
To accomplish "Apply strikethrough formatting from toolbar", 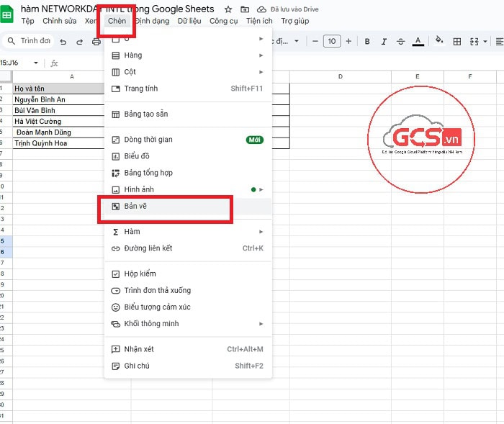I will (x=401, y=41).
